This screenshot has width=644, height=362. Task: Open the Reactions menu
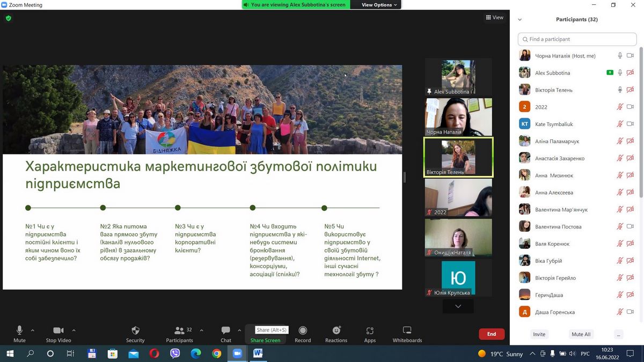click(336, 331)
